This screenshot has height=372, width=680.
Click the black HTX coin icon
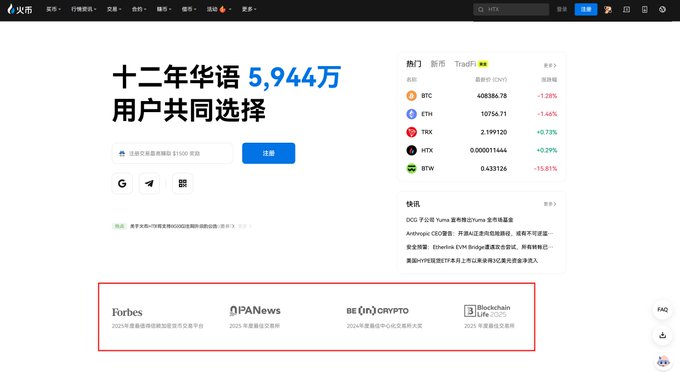click(411, 150)
